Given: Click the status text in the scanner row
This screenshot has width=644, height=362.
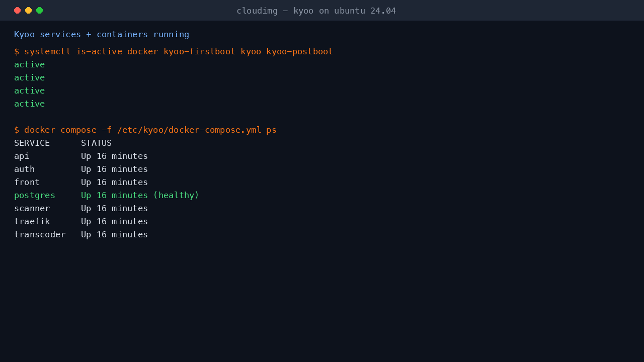Looking at the screenshot, I should 115,208.
